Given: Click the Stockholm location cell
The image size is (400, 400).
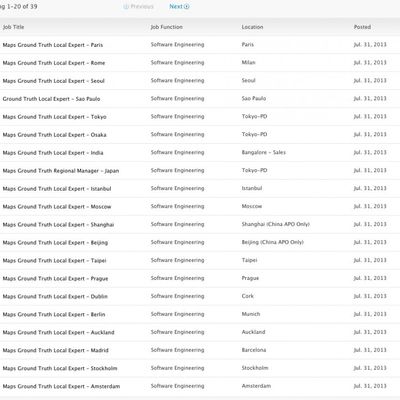Looking at the screenshot, I should coord(255,368).
